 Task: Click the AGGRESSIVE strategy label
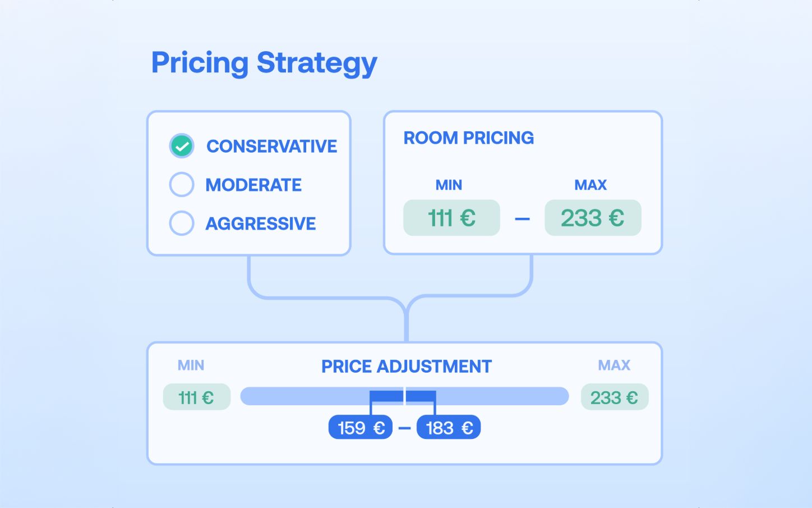click(x=261, y=224)
